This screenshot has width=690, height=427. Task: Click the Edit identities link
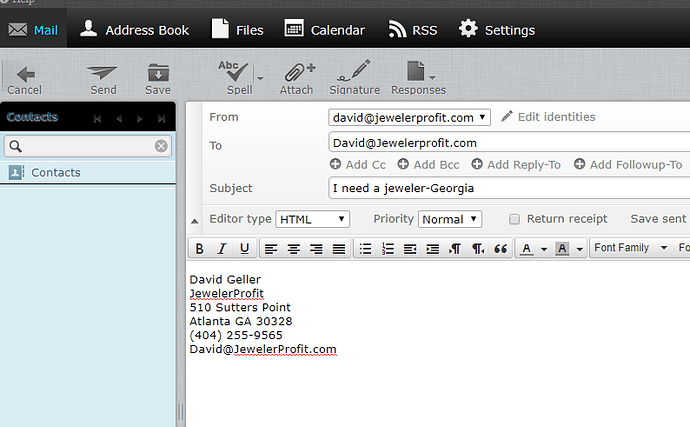pos(548,117)
